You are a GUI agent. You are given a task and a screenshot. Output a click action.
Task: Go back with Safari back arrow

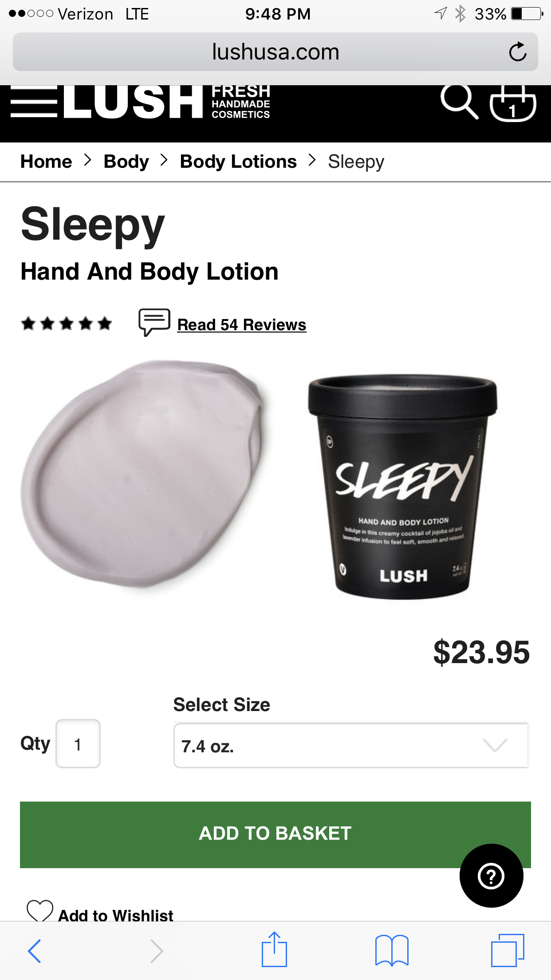(x=34, y=951)
